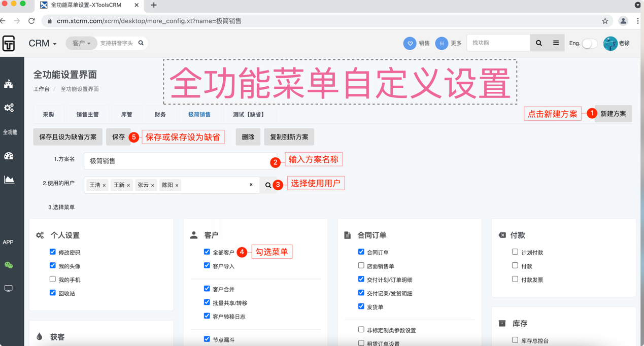This screenshot has height=346, width=644.
Task: Uncheck the 我的头像 checkbox
Action: [53, 265]
